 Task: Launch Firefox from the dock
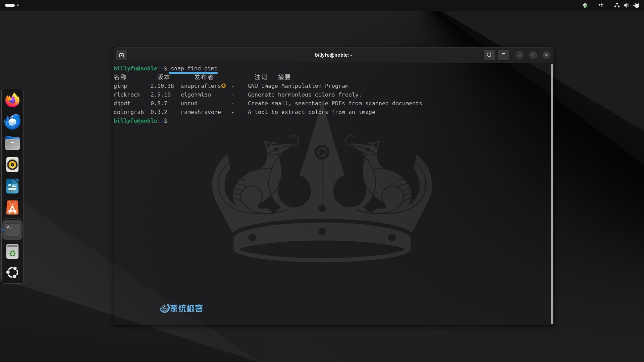(x=12, y=100)
